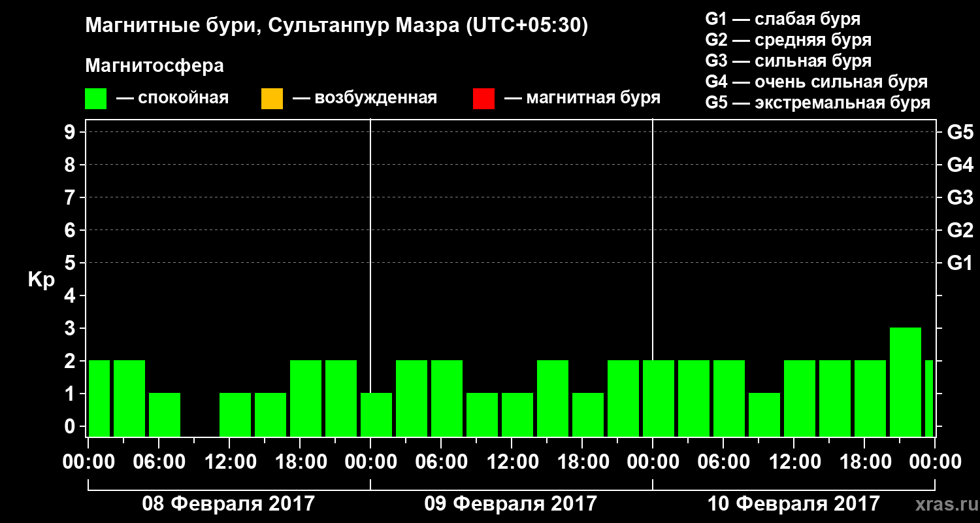Click the '09 Февраля 2017' date label
This screenshot has width=980, height=523.
511,504
